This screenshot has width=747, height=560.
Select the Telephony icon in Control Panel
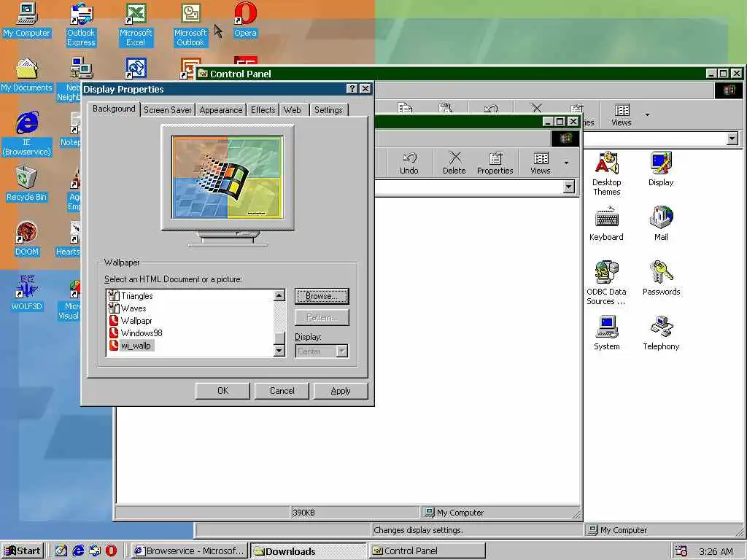pos(661,332)
